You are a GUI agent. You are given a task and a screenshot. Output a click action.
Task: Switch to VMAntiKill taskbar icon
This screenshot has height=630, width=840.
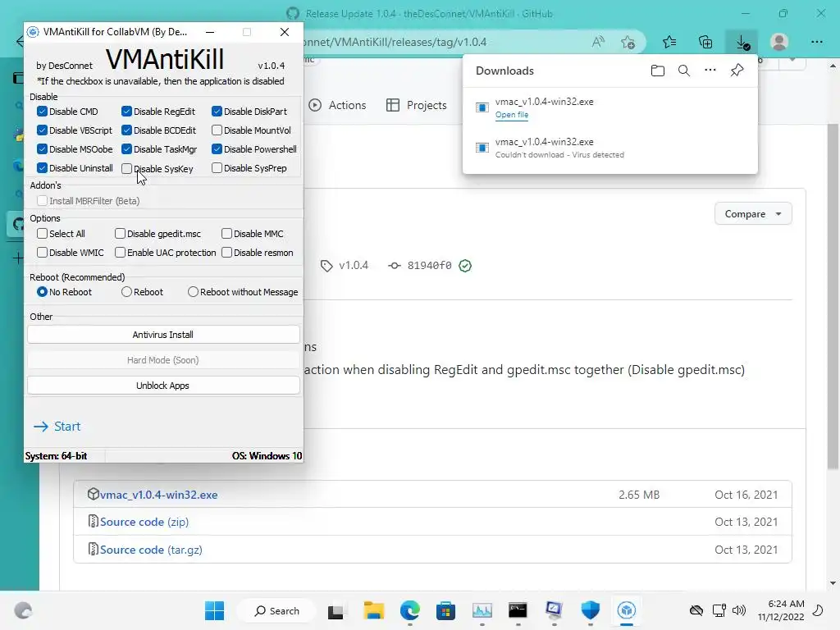(x=626, y=610)
